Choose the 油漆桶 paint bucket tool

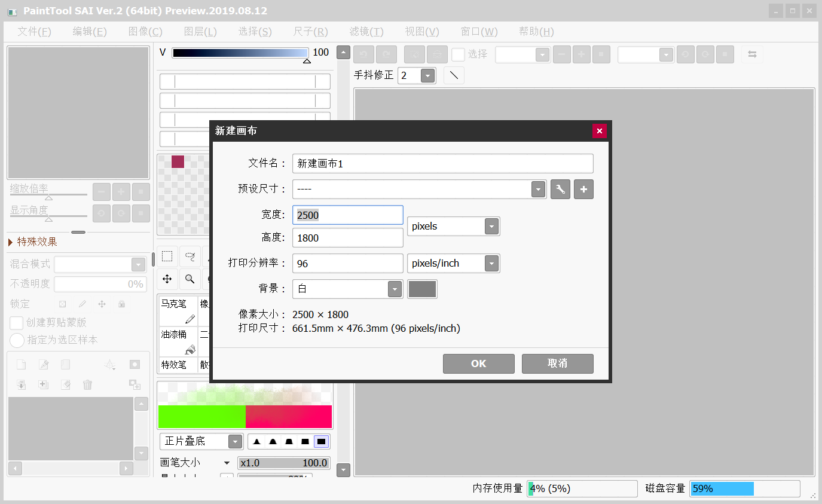click(x=178, y=341)
